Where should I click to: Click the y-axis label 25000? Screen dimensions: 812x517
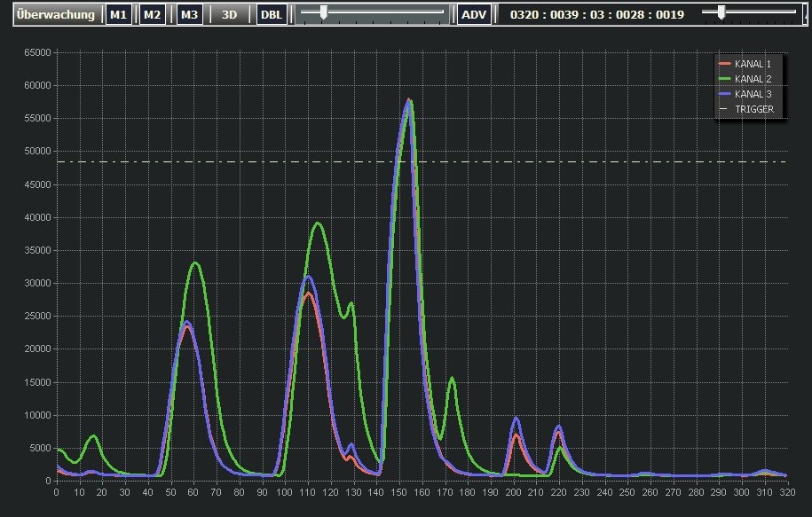pos(37,317)
